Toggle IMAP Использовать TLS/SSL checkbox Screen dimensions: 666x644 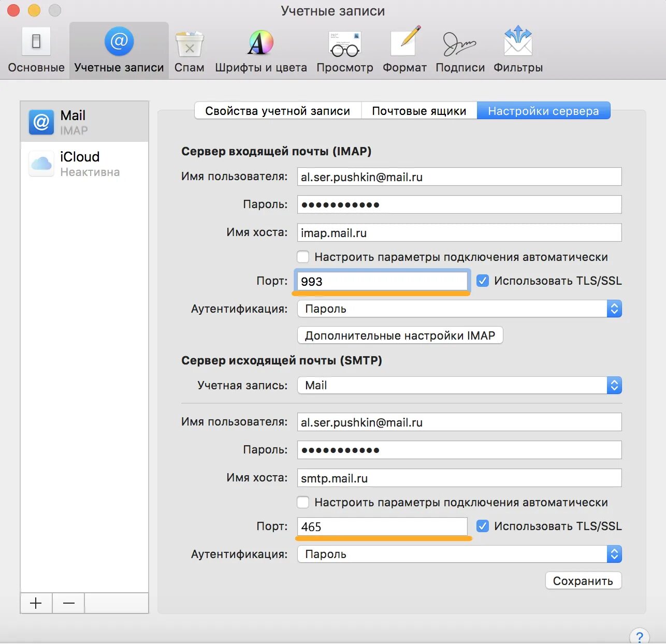[482, 281]
